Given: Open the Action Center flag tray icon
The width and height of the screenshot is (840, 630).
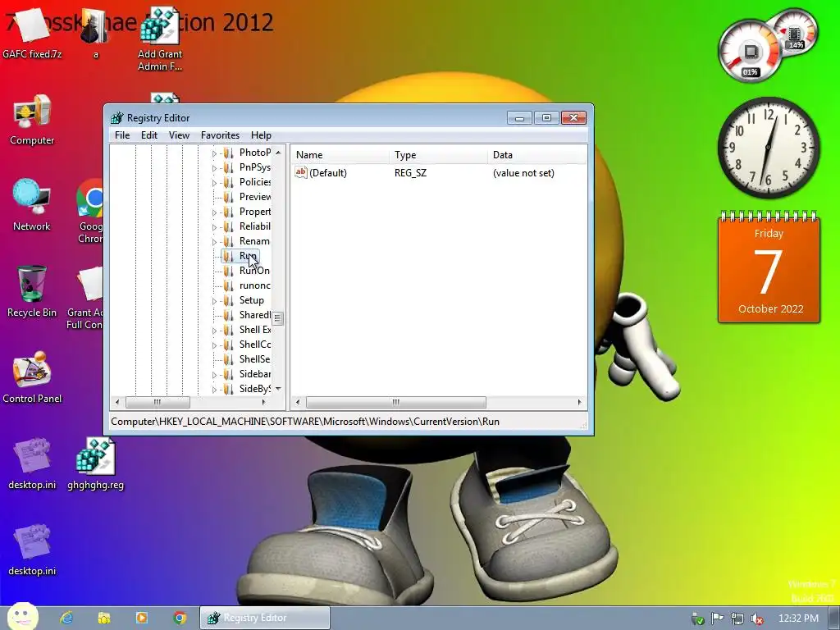Looking at the screenshot, I should coord(717,619).
